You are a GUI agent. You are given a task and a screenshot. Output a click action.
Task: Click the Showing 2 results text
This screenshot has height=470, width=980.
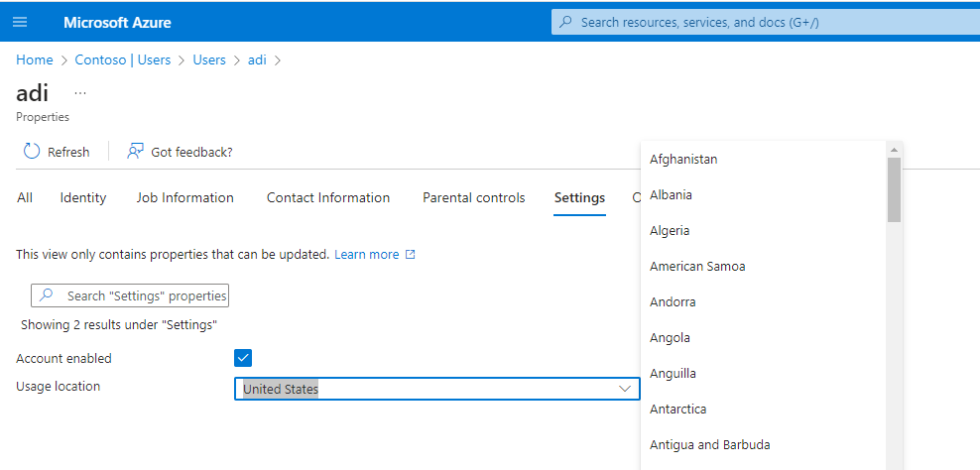point(119,324)
